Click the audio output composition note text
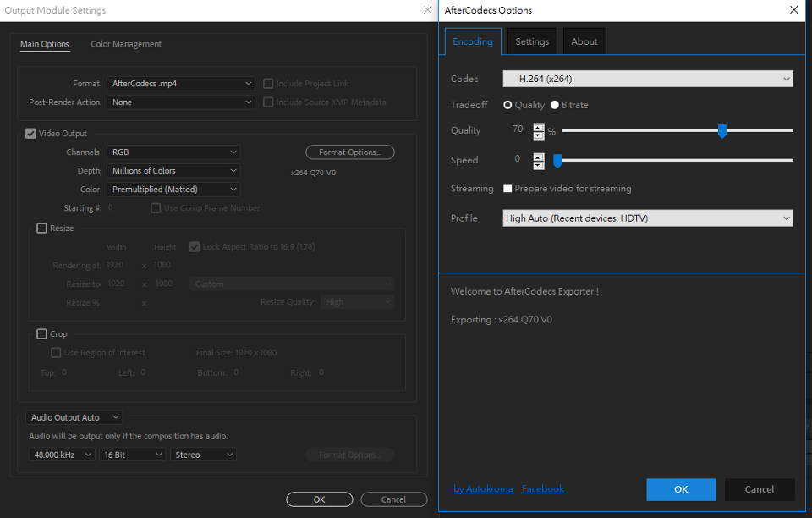 click(x=128, y=436)
